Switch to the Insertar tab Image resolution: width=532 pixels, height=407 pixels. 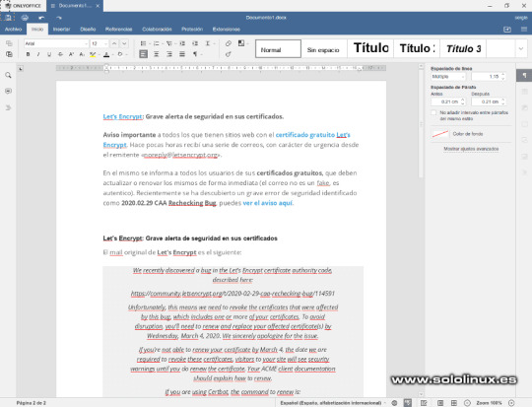tap(61, 30)
